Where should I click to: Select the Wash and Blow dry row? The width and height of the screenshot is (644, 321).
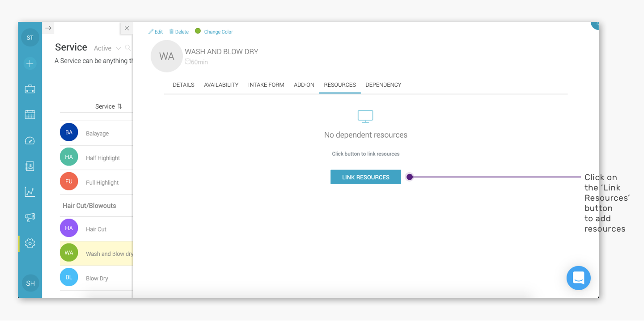click(96, 253)
